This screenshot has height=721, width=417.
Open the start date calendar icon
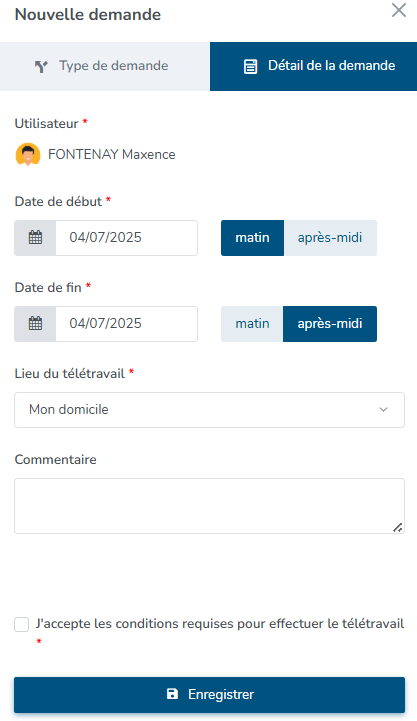[35, 238]
